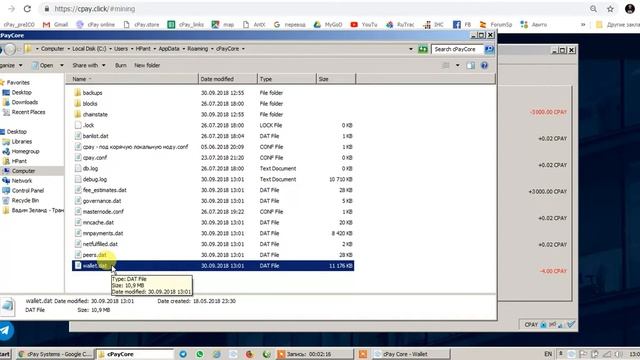Image resolution: width=640 pixels, height=360 pixels.
Task: Click Open on the Explorer toolbar
Action: pyautogui.click(x=42, y=65)
